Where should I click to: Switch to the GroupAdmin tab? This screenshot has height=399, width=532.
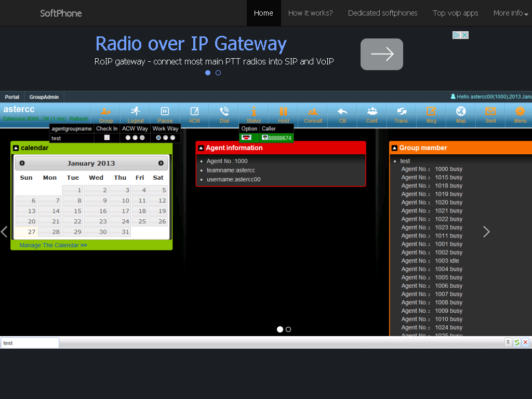(x=44, y=97)
